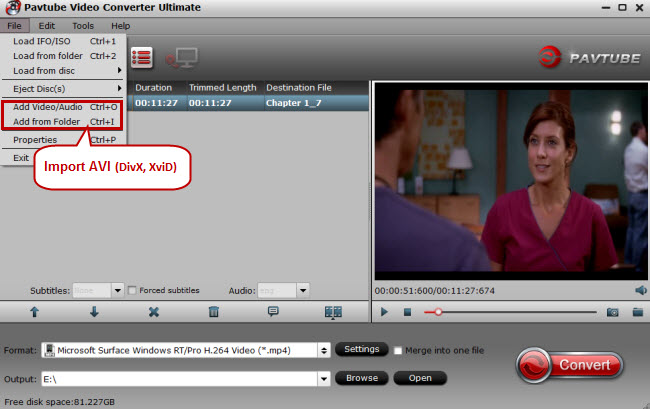Click the Output path field
This screenshot has width=650, height=409.
186,379
